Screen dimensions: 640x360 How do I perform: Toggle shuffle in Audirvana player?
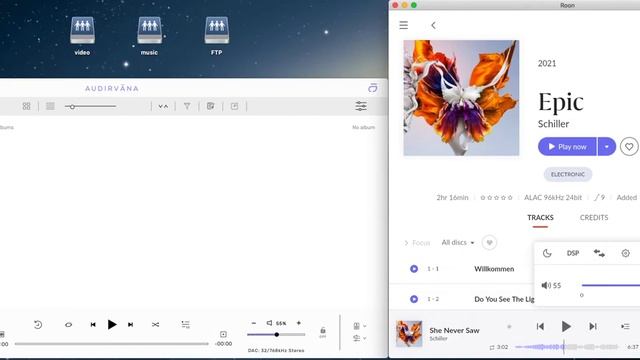click(x=156, y=324)
